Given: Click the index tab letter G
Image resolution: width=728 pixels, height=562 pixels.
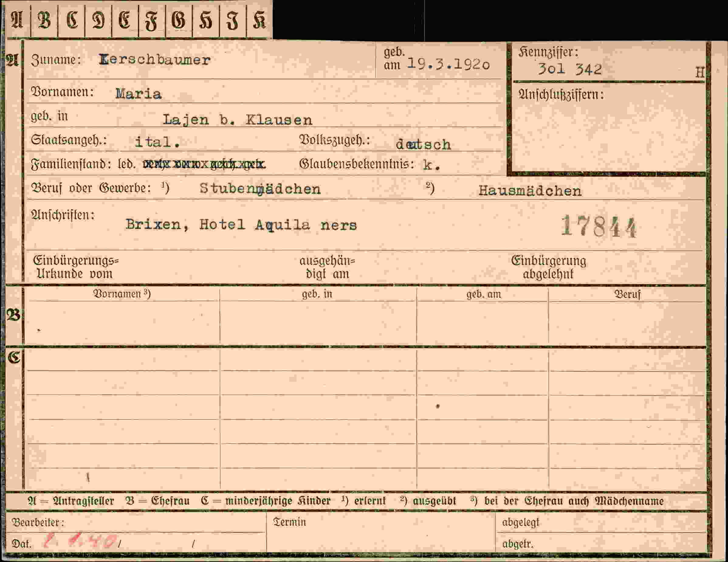Looking at the screenshot, I should pyautogui.click(x=178, y=20).
